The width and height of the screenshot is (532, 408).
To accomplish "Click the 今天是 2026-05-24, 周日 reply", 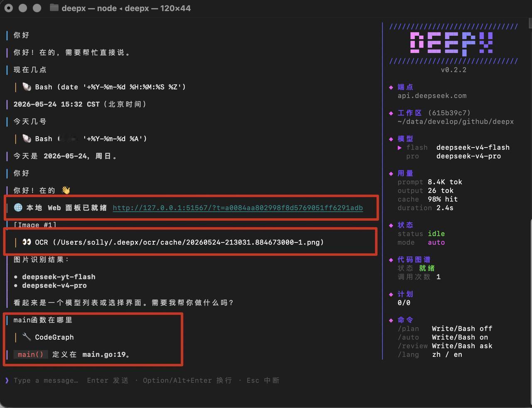I will (x=65, y=156).
